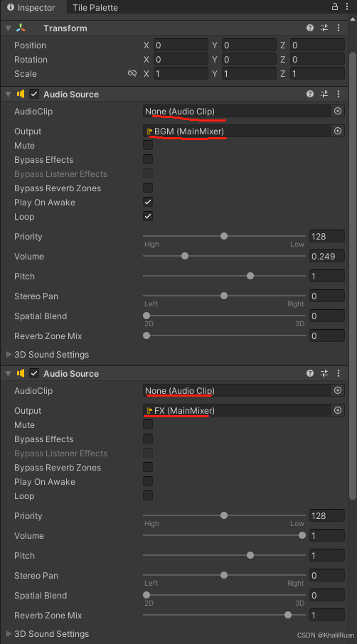Enable Bypass Reverb Zones on BGM source
This screenshot has width=357, height=644.
click(x=148, y=188)
